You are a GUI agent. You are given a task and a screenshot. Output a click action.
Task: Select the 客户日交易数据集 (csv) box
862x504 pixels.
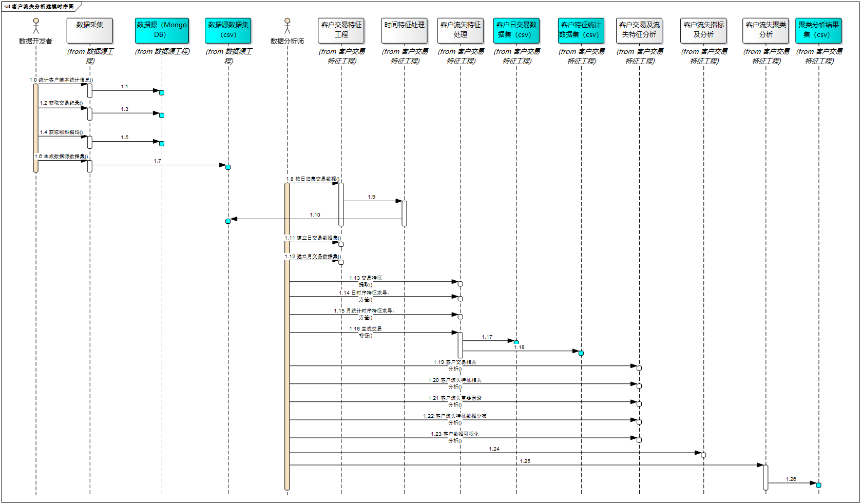[516, 30]
